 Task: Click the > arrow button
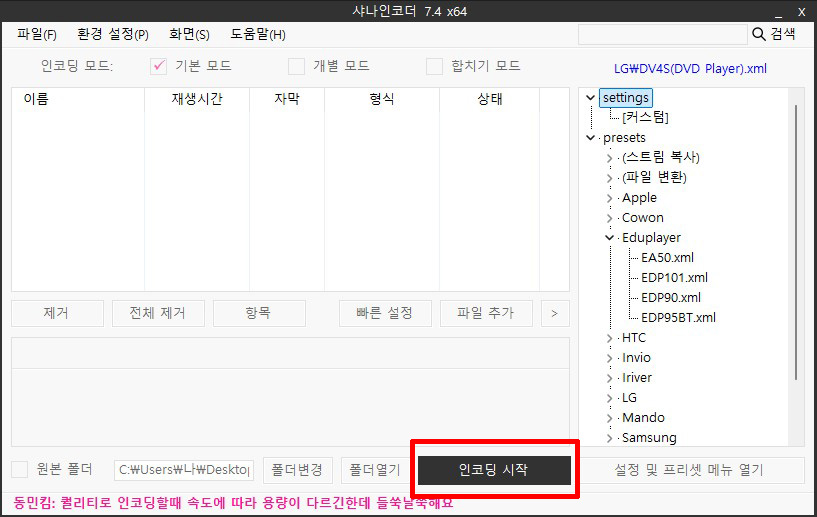pos(555,313)
